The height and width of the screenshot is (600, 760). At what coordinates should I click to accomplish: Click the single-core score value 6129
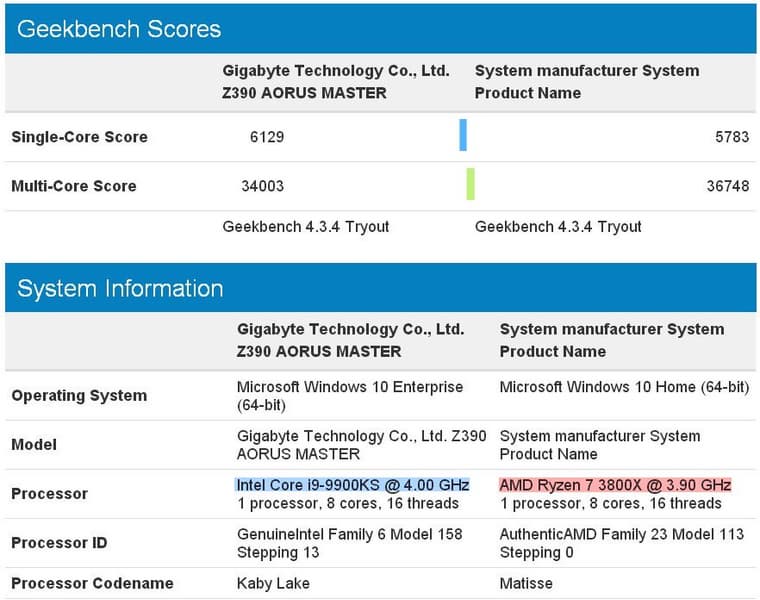(267, 137)
